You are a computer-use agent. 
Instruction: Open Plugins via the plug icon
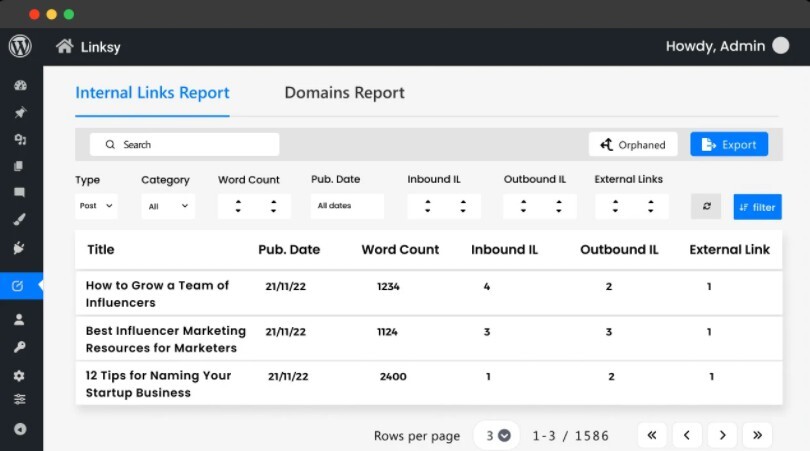[20, 247]
